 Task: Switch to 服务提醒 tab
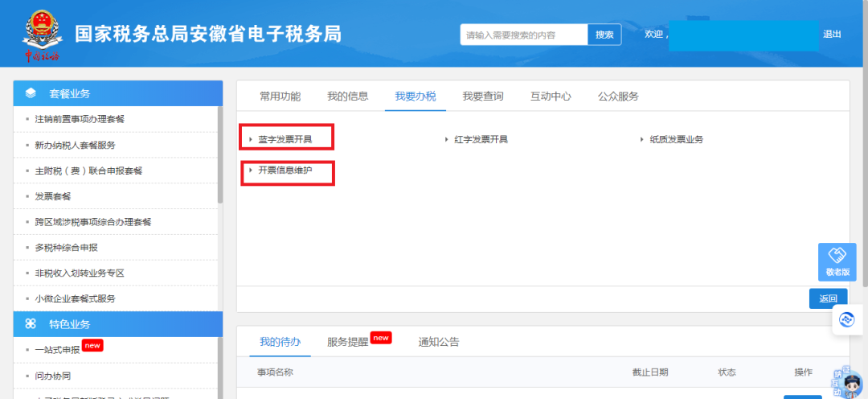point(348,342)
